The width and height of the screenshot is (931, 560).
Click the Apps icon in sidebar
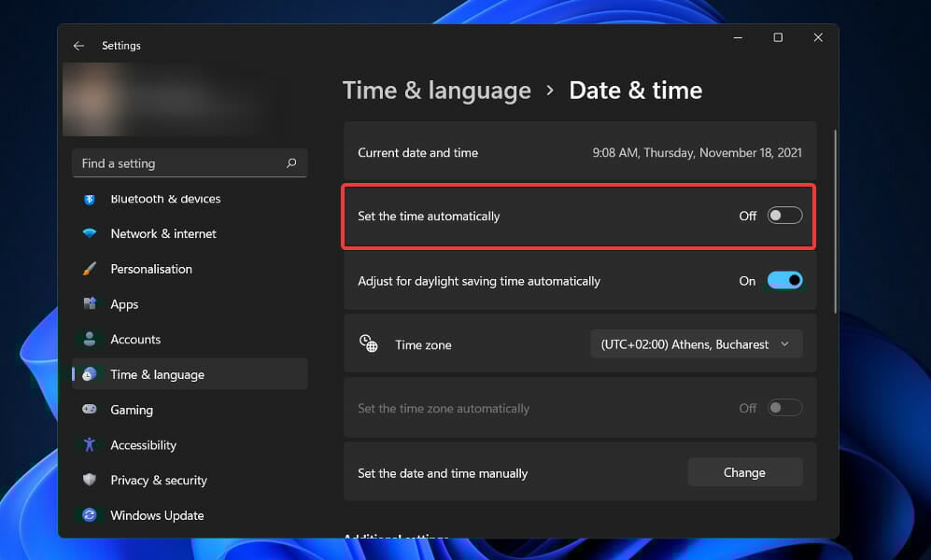pos(90,303)
